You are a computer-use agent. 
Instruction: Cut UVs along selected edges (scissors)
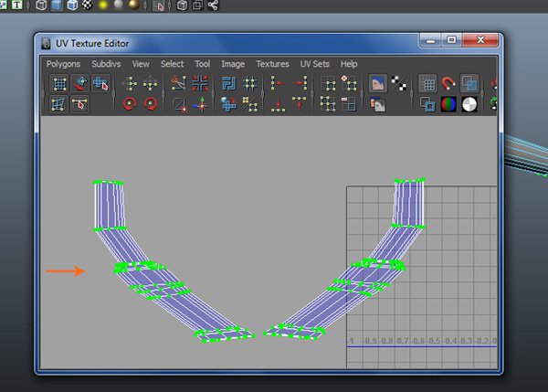tap(179, 83)
